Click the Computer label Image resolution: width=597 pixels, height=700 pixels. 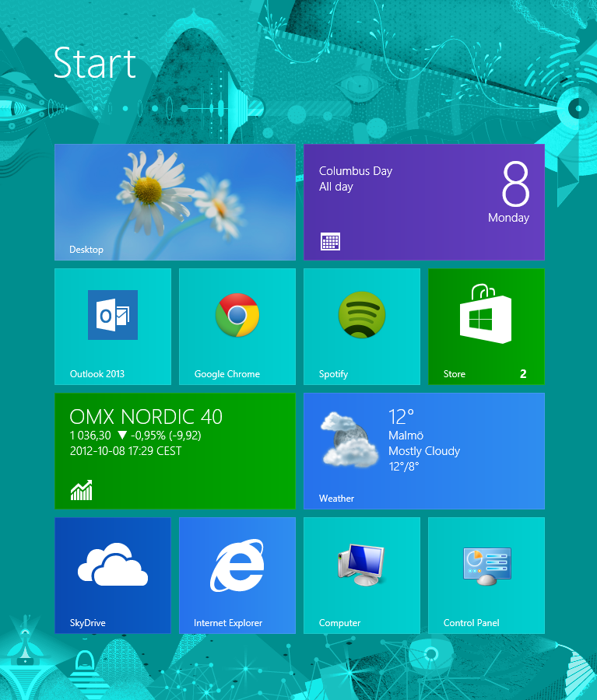[339, 623]
